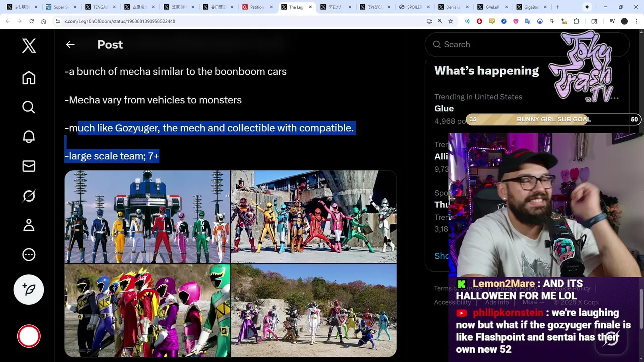Click the X Search field
Viewport: 644px width, 362px height.
(x=527, y=44)
